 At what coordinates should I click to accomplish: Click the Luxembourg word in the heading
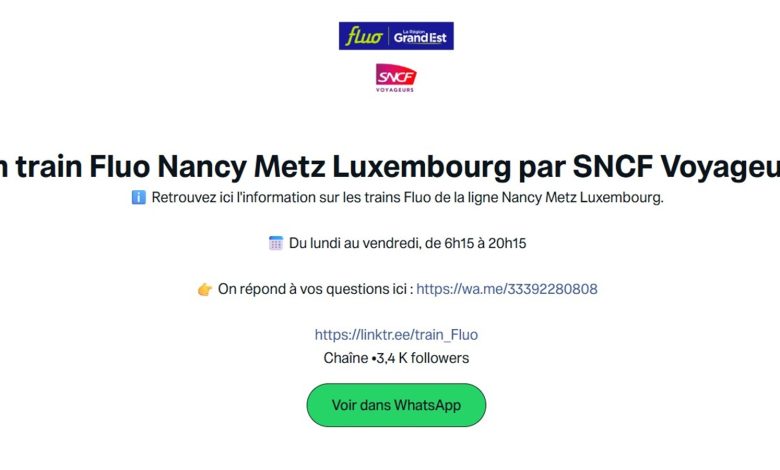point(421,166)
